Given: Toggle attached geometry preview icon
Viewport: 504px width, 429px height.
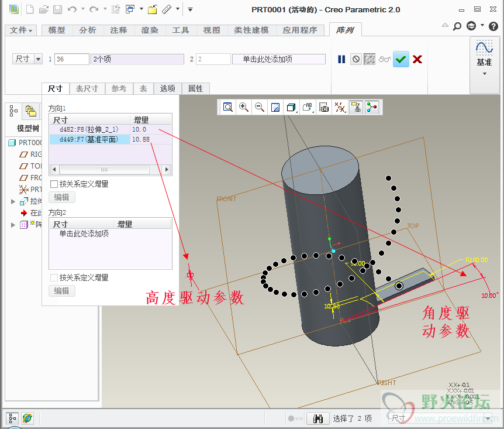Looking at the screenshot, I should [370, 59].
